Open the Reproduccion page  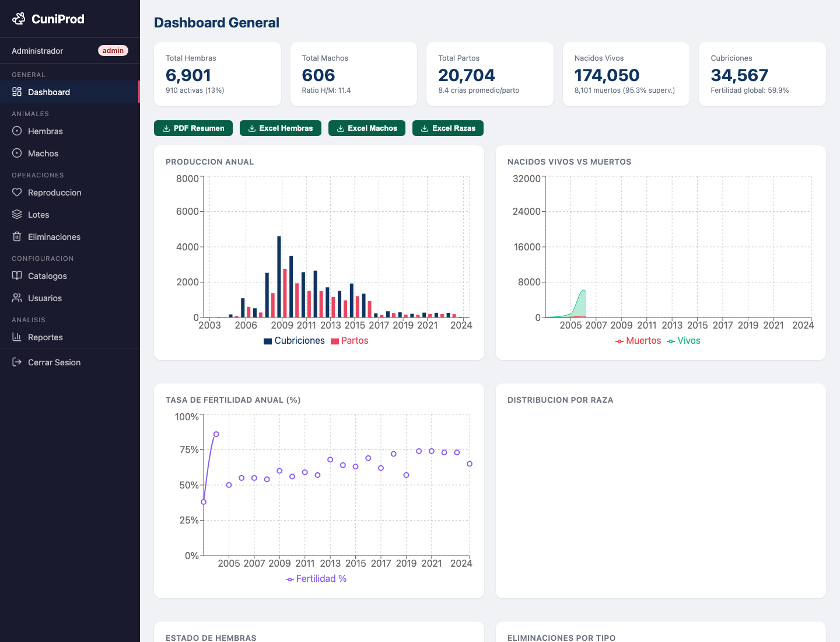point(70,192)
